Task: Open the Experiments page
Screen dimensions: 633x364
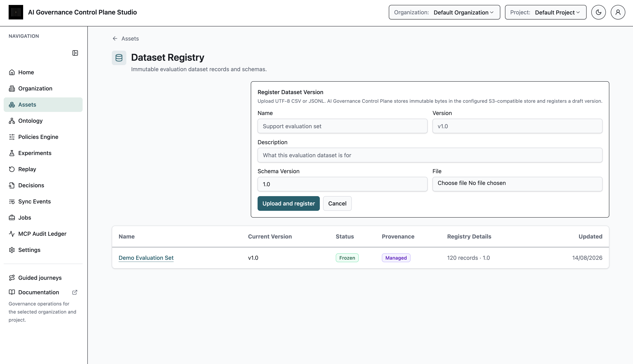Action: click(43, 153)
